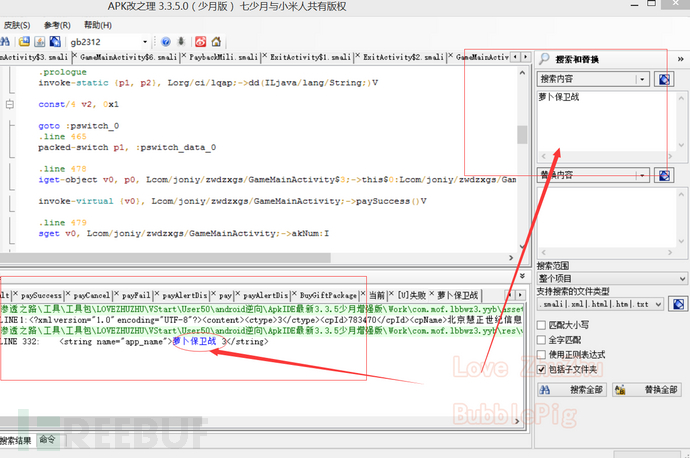
Task: Click code editor vertical scrollbar thumb
Action: tap(522, 135)
